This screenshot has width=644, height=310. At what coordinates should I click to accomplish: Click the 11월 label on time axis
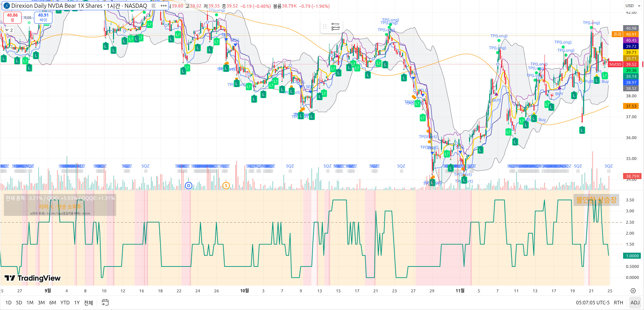(x=460, y=291)
